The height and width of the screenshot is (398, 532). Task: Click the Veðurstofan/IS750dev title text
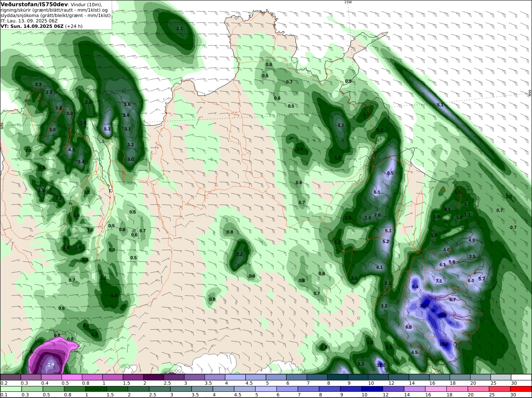tap(34, 4)
